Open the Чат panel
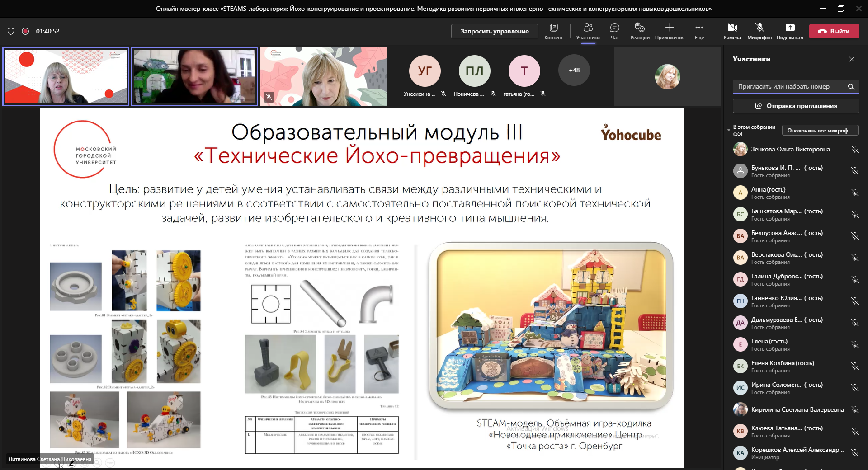868x470 pixels. [614, 31]
